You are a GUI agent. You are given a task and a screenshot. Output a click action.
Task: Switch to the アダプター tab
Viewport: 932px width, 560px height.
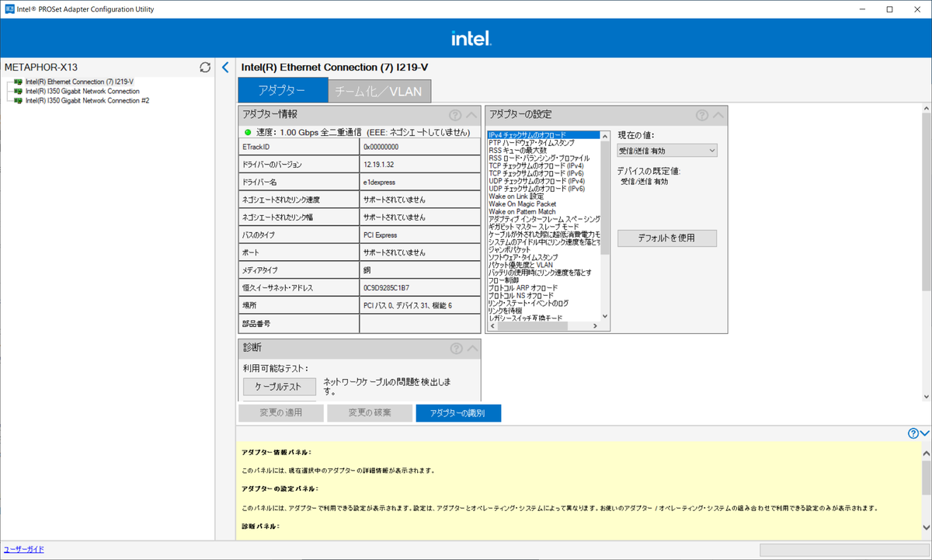(282, 90)
